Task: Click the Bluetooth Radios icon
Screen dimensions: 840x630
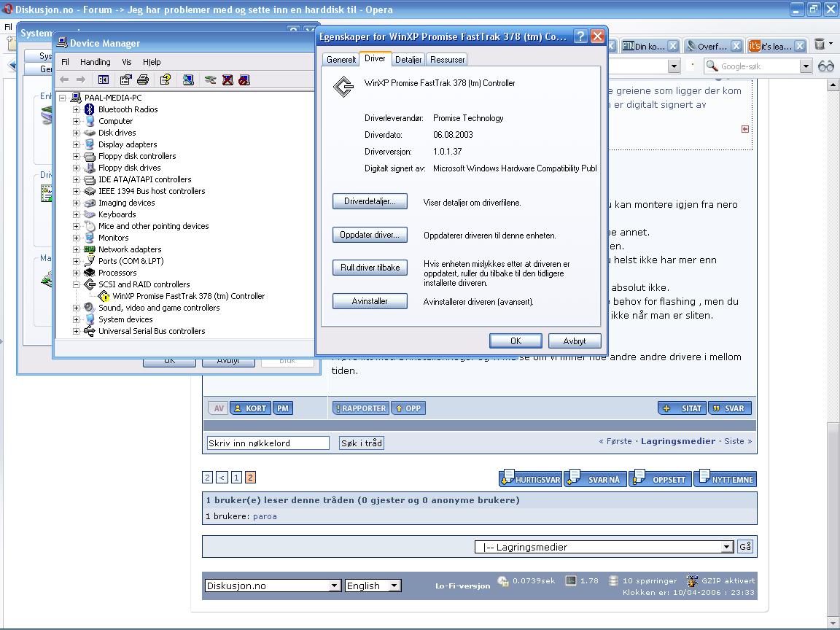Action: click(90, 109)
